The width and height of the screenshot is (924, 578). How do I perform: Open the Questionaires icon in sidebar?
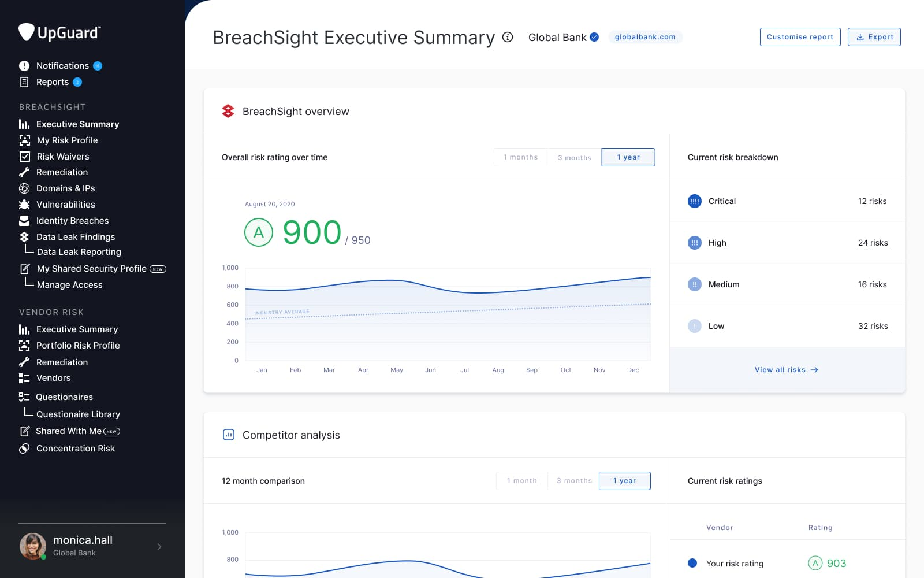[x=24, y=397]
